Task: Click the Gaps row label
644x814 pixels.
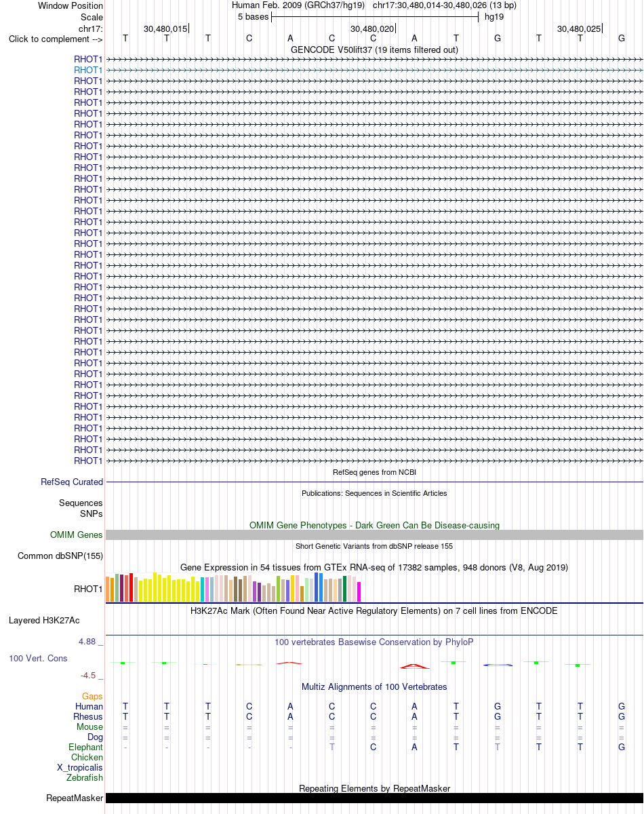Action: pos(92,696)
